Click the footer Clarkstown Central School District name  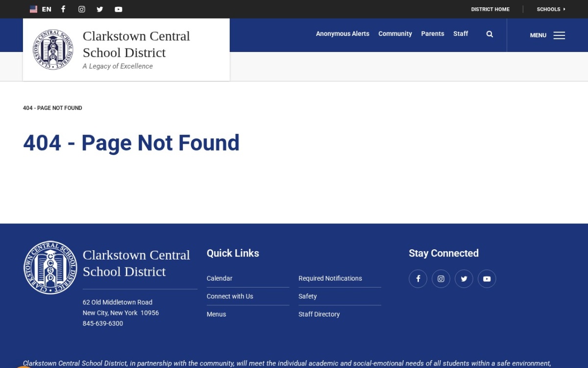coord(136,263)
